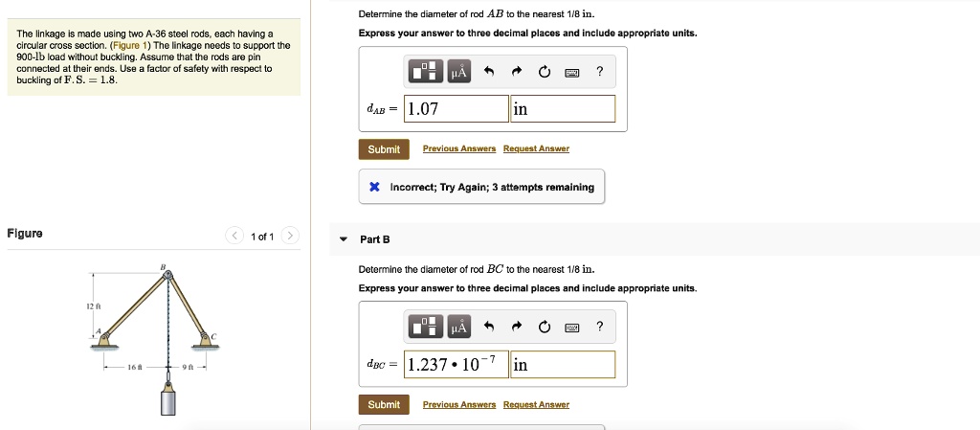Screen dimensions: 980x430
Task: Go to next figure with right chevron
Action: click(x=290, y=236)
